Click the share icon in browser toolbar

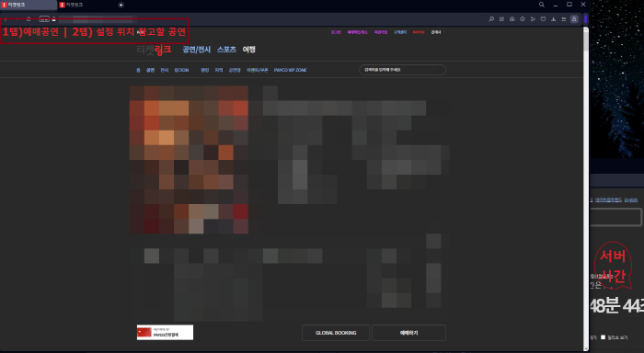coord(502,19)
